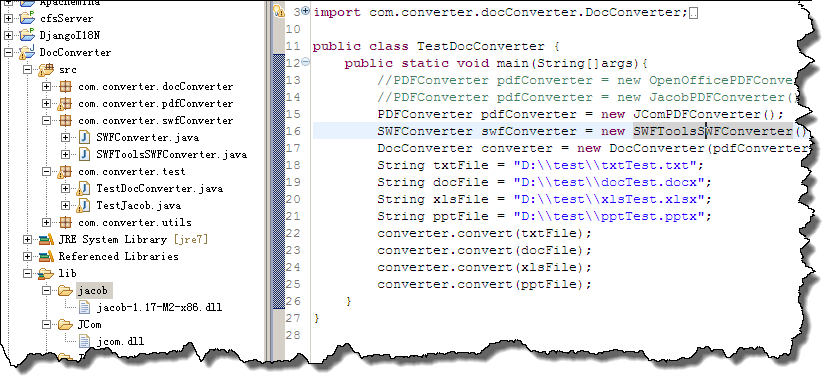This screenshot has width=839, height=387.
Task: Click line number 17 in the editor gutter
Action: 293,148
